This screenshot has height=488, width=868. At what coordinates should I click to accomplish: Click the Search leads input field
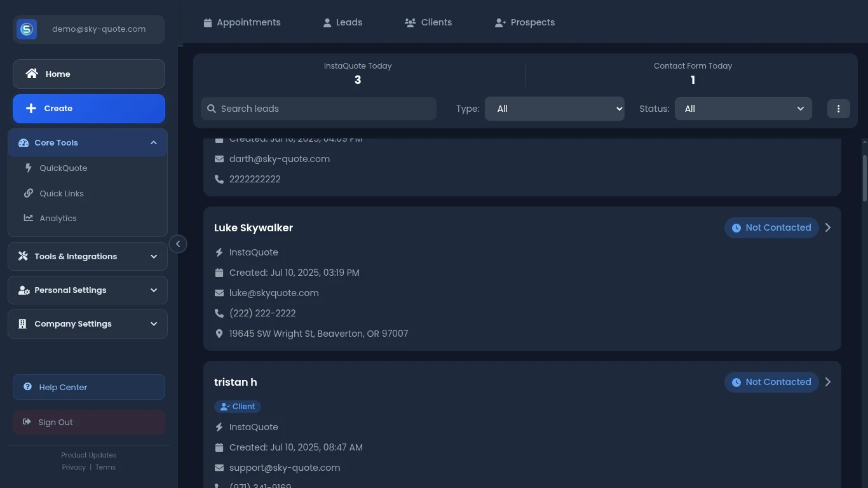(x=318, y=108)
